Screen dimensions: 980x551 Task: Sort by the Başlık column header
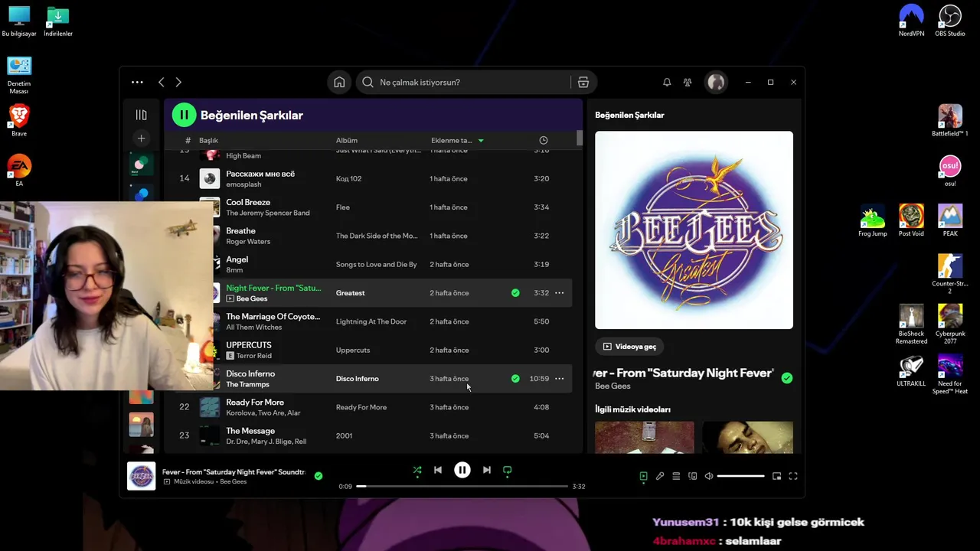208,141
